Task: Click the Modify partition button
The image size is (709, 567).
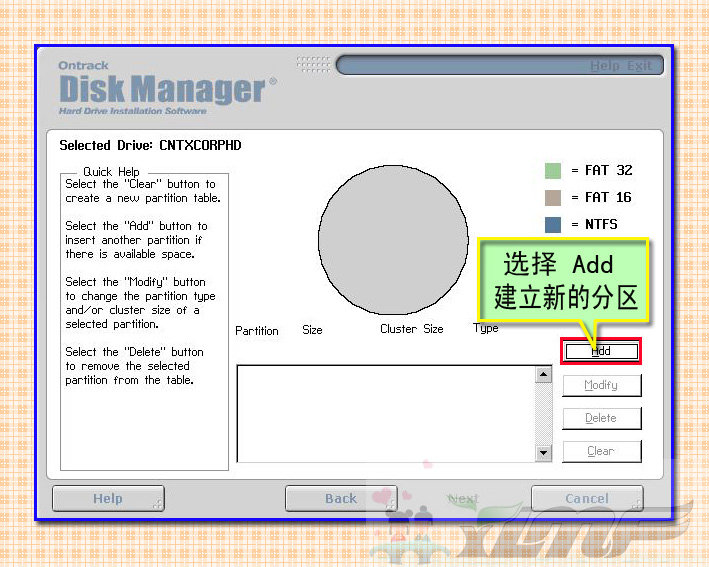Action: pos(601,385)
